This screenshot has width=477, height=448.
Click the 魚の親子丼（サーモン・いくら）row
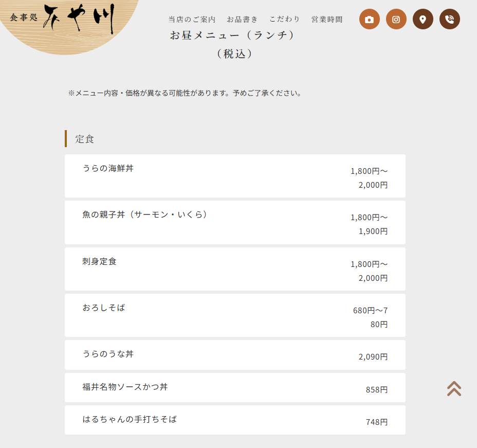[234, 222]
